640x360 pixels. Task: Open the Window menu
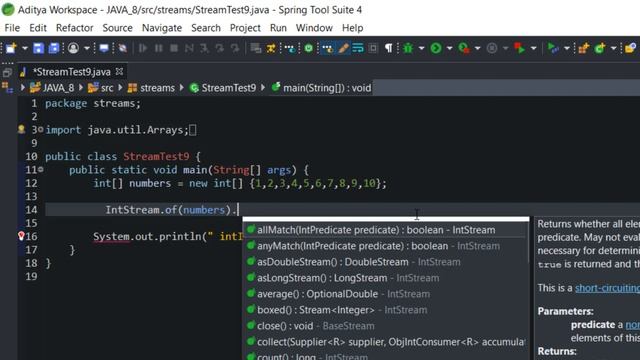[x=314, y=28]
